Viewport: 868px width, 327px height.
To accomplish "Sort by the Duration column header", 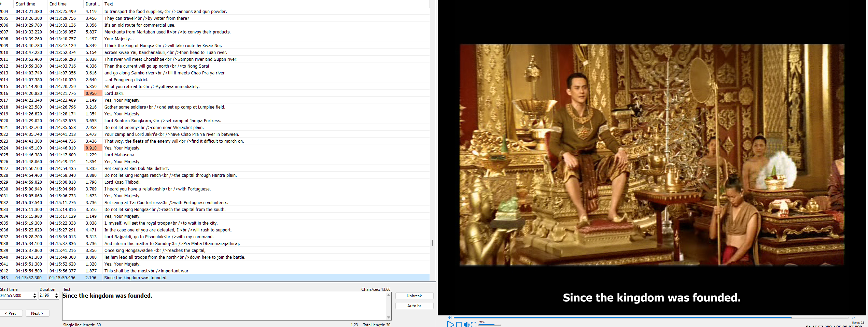I will [x=93, y=4].
